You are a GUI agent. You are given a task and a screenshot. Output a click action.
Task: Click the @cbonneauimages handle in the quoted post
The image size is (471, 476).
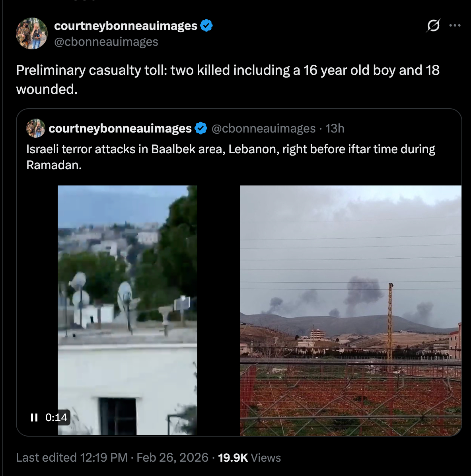click(263, 129)
